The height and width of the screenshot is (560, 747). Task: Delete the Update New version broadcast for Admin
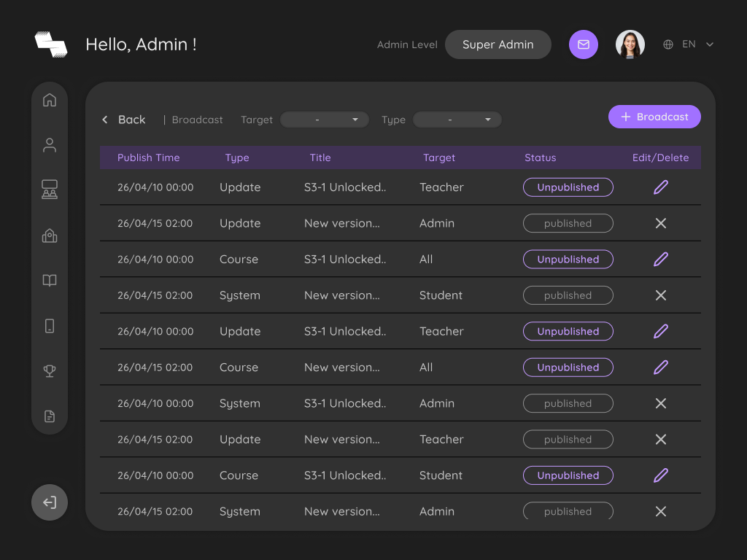point(661,223)
